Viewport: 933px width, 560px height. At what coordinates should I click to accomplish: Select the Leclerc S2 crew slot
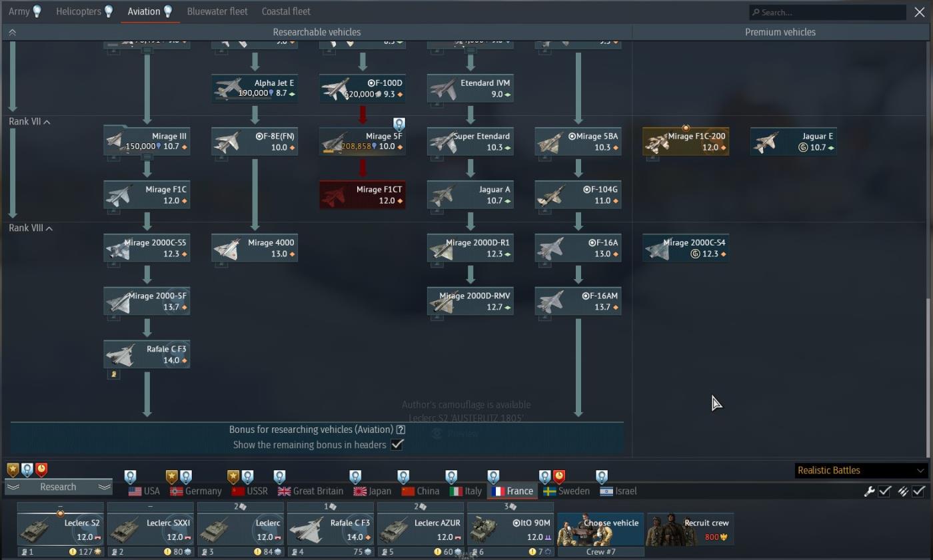(x=61, y=530)
